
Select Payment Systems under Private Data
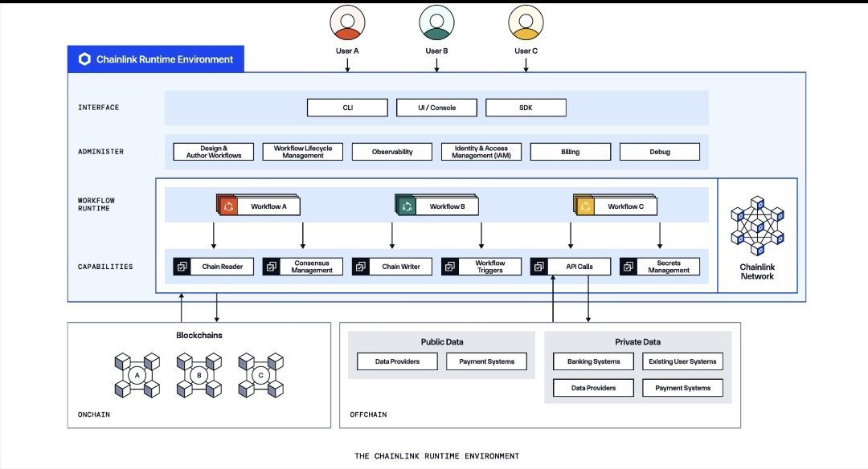pyautogui.click(x=682, y=388)
